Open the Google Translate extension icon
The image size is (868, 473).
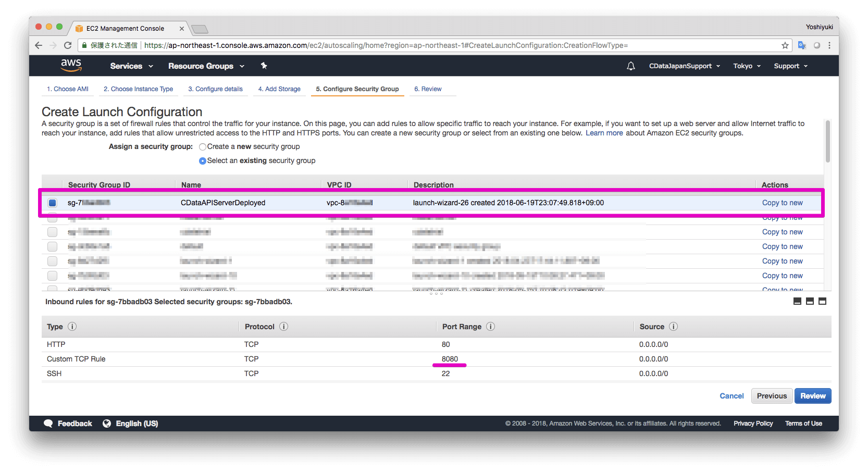pos(802,45)
